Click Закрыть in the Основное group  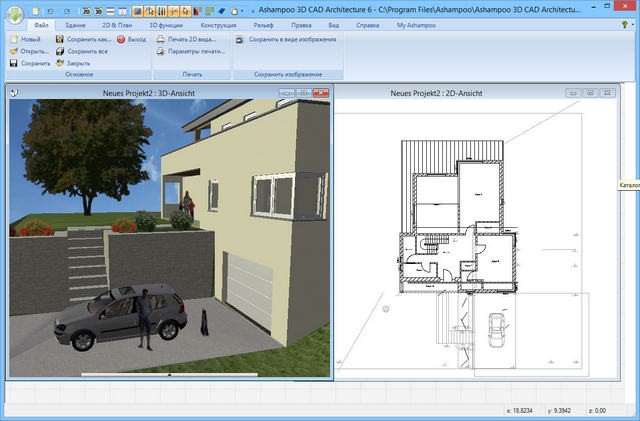[x=73, y=63]
